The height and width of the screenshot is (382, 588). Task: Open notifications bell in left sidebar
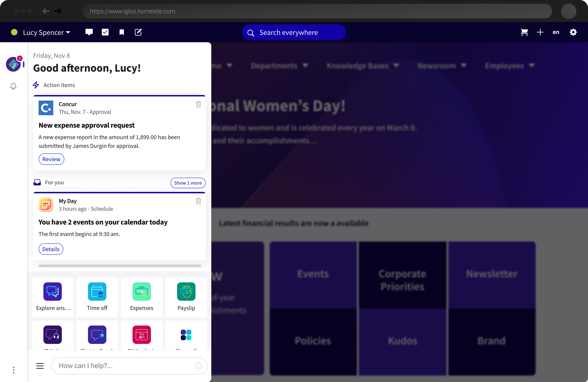pyautogui.click(x=13, y=86)
